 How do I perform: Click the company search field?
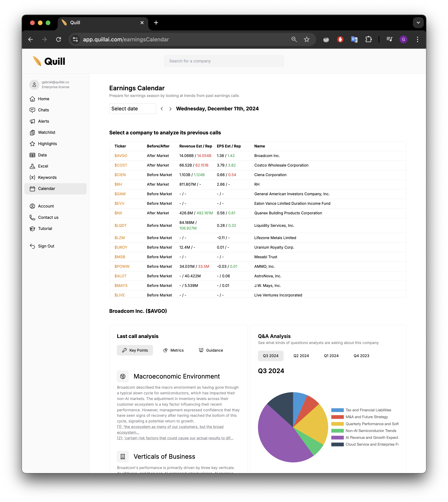(224, 61)
